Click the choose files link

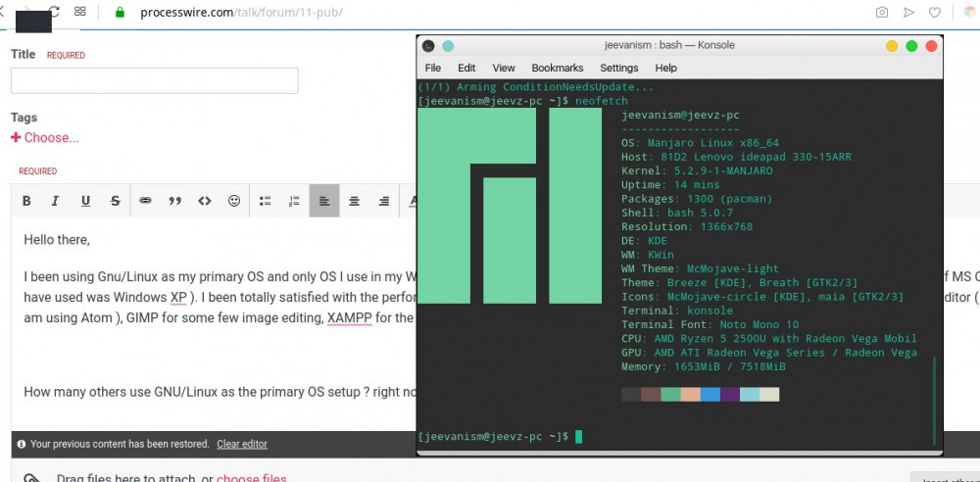point(252,478)
